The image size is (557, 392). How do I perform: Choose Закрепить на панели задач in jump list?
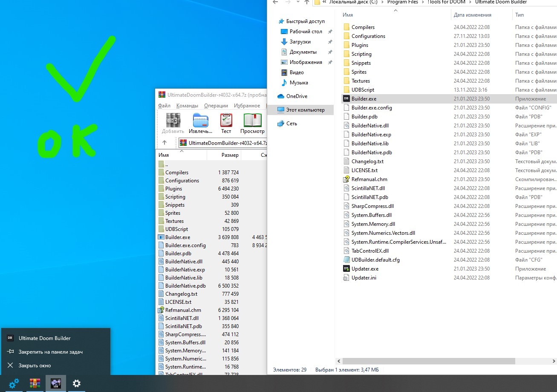56,352
